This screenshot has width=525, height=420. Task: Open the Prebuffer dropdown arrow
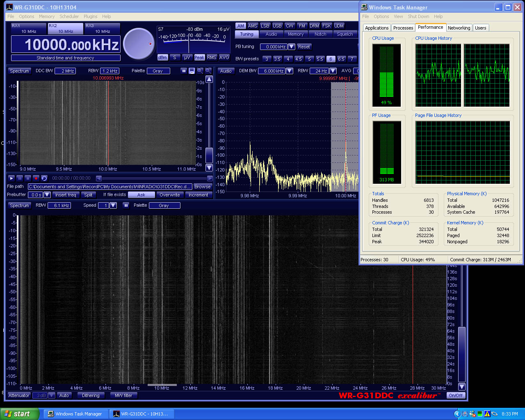[47, 195]
